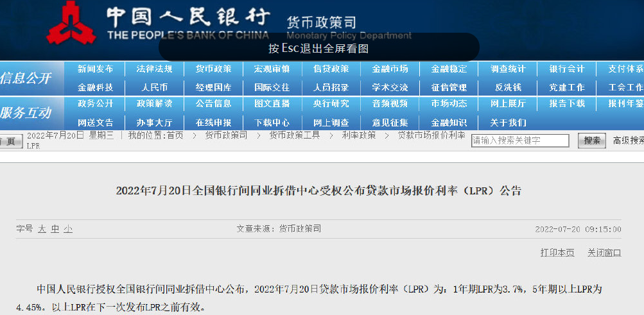Select 学术交流 in navigation
Viewport: 644px width, 315px height.
[390, 87]
